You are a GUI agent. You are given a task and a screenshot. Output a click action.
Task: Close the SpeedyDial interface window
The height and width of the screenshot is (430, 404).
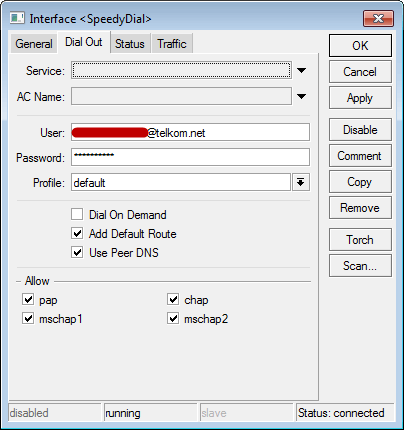pyautogui.click(x=378, y=18)
